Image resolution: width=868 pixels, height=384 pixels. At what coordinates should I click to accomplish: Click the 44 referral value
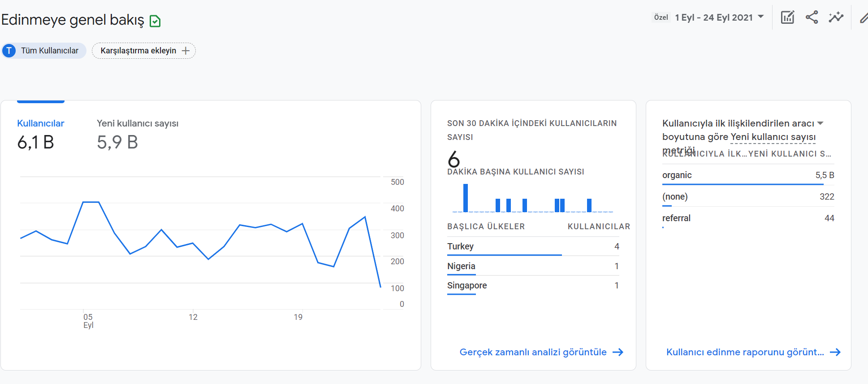829,218
